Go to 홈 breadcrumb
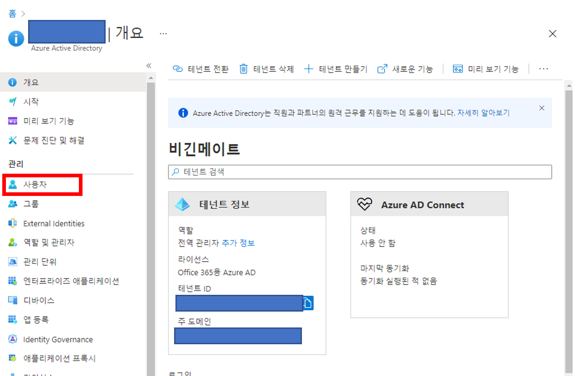This screenshot has height=376, width=588. (12, 14)
